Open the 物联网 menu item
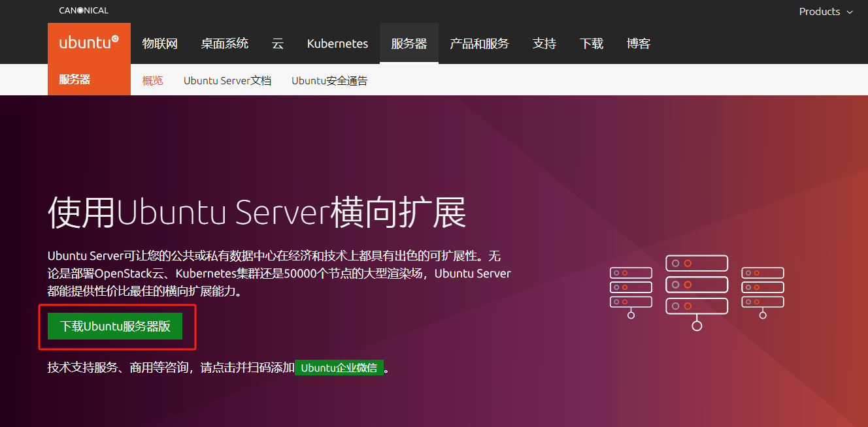The image size is (868, 427). click(160, 44)
